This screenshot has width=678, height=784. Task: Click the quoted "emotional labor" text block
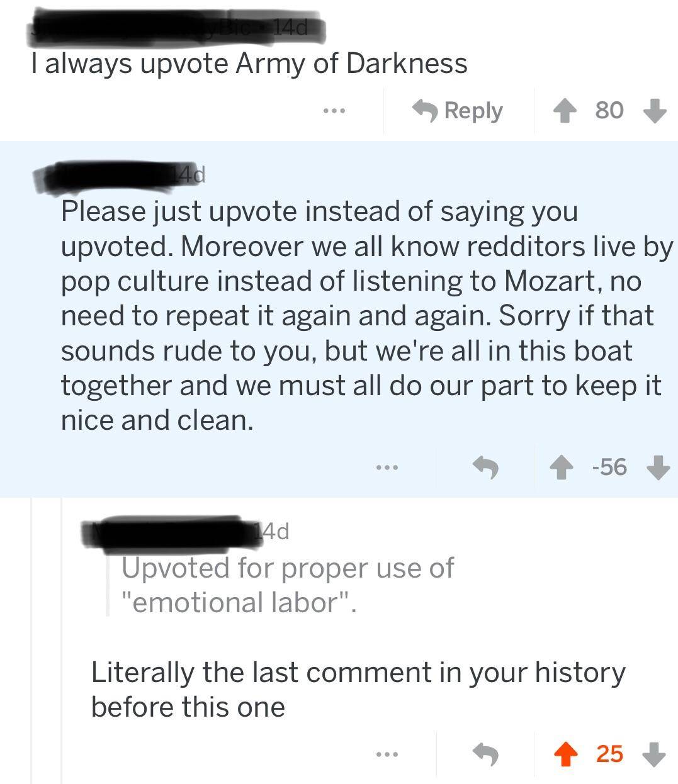click(286, 585)
